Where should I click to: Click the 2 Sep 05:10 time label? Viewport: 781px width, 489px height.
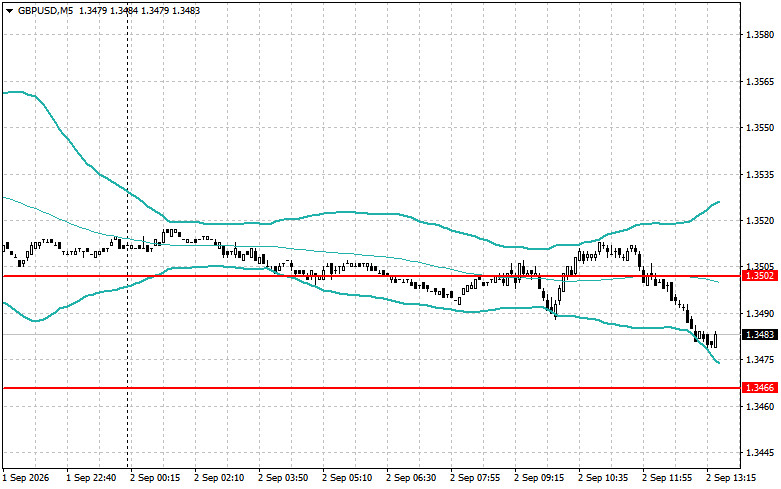point(347,478)
